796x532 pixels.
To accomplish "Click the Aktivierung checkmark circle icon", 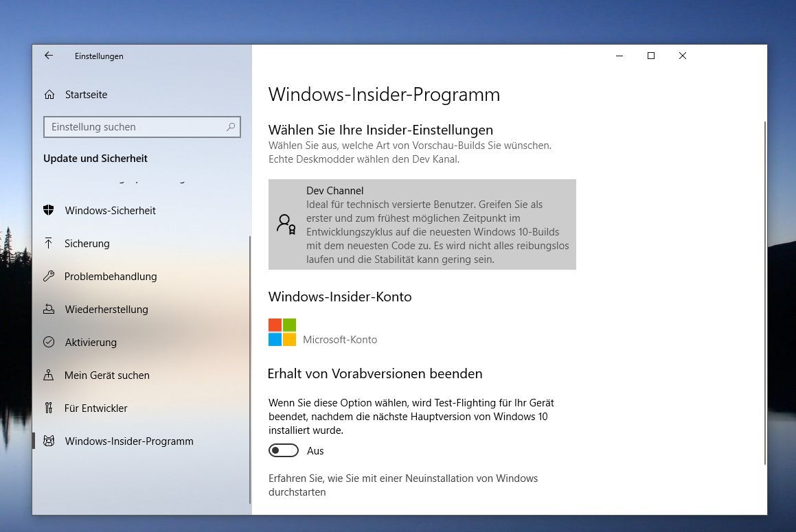I will click(49, 342).
